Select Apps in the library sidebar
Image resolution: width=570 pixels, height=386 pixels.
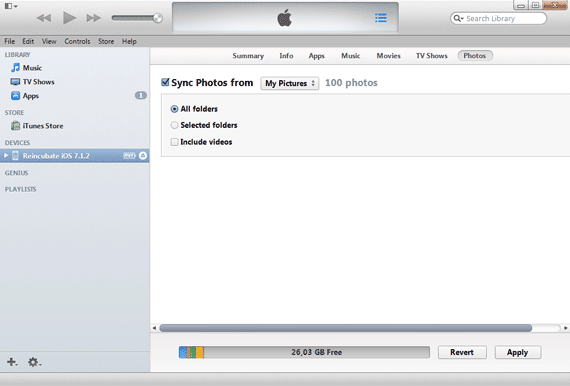pyautogui.click(x=25, y=96)
